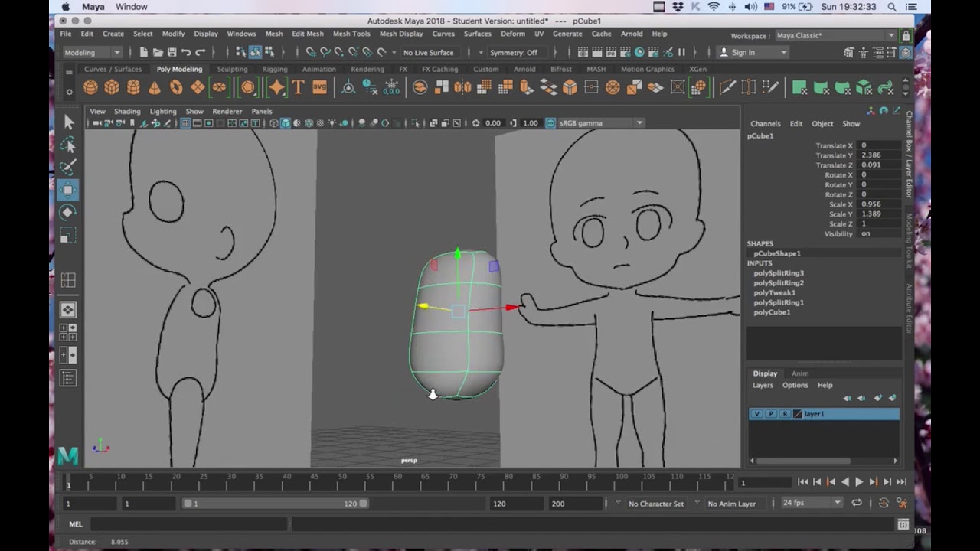
Task: Click the Play forwards button
Action: [859, 481]
